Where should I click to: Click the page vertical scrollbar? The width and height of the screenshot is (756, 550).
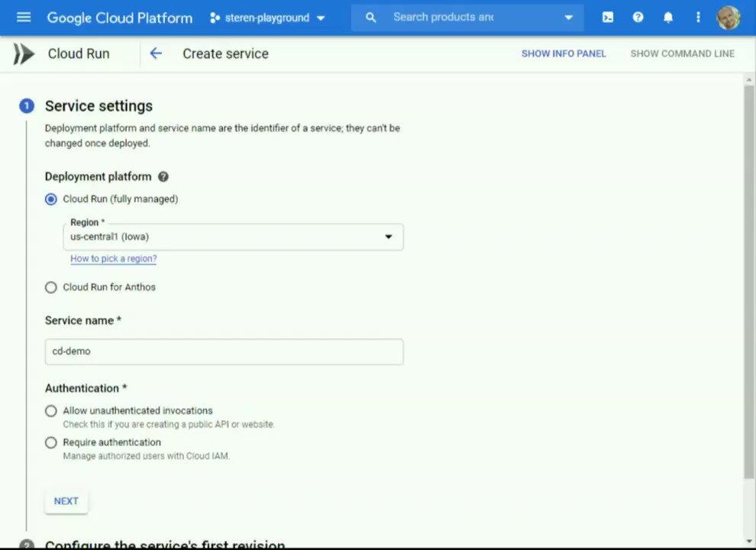(x=749, y=282)
